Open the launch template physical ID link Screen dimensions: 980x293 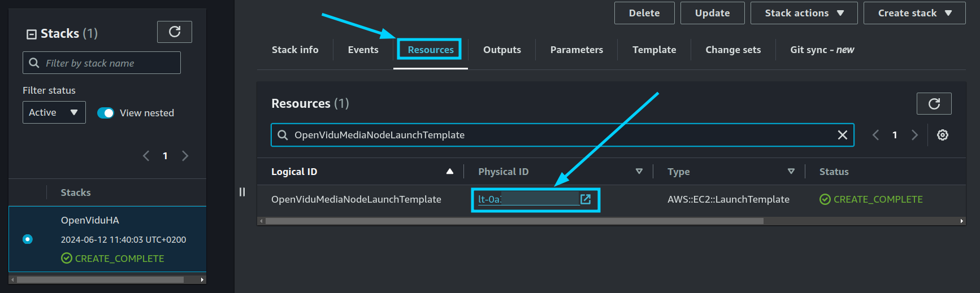pyautogui.click(x=534, y=199)
